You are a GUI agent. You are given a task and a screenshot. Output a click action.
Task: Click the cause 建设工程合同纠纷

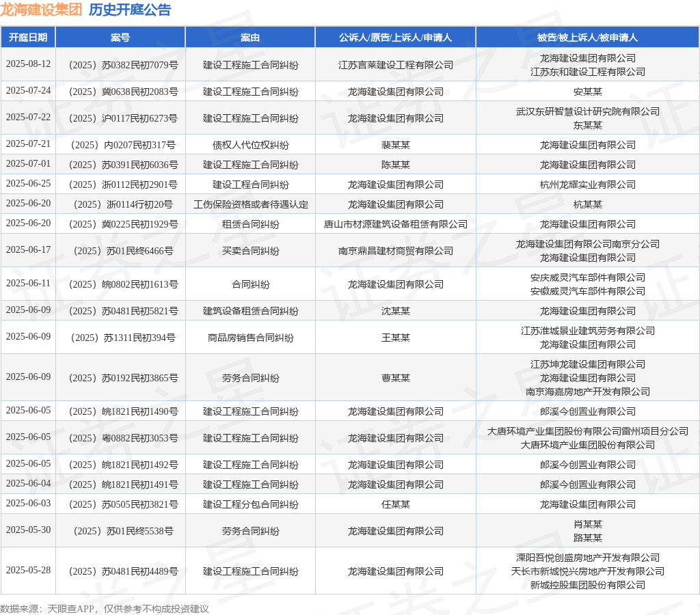[x=250, y=184]
